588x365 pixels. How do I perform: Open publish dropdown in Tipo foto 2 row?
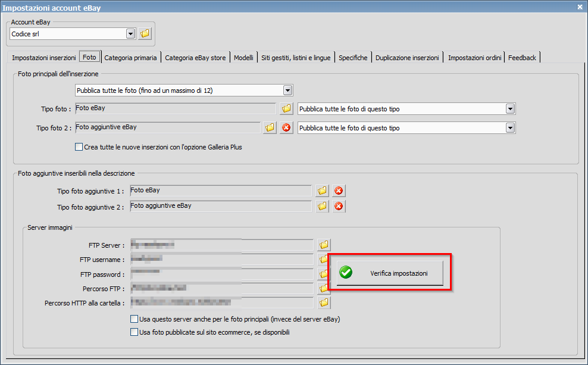(510, 128)
